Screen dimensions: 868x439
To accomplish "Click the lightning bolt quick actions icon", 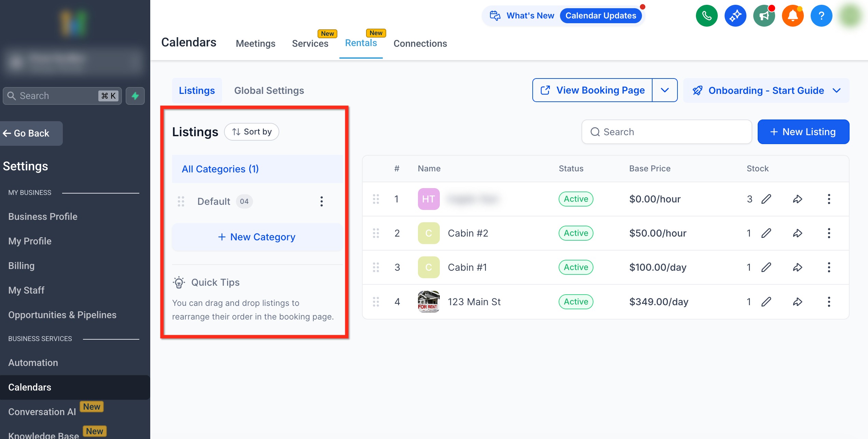I will click(135, 96).
